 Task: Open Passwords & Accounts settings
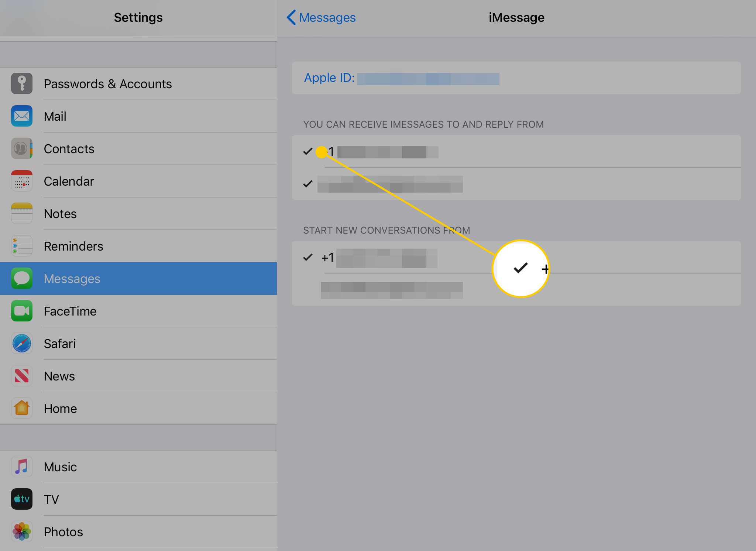pos(138,84)
